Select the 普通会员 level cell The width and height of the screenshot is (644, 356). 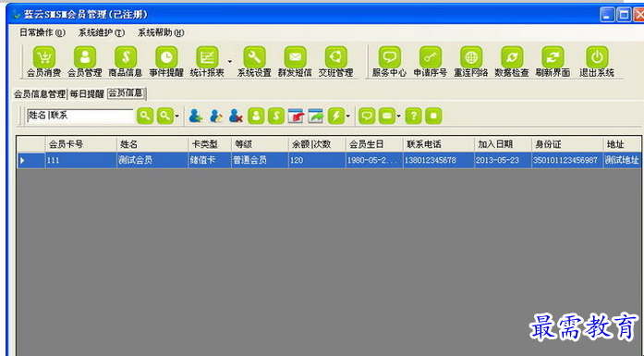260,160
